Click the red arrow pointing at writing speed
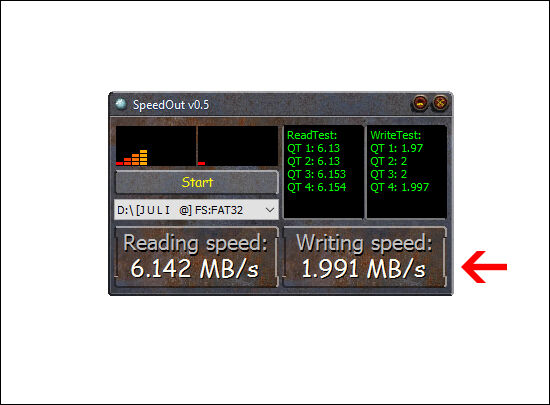This screenshot has width=550, height=405. [484, 267]
